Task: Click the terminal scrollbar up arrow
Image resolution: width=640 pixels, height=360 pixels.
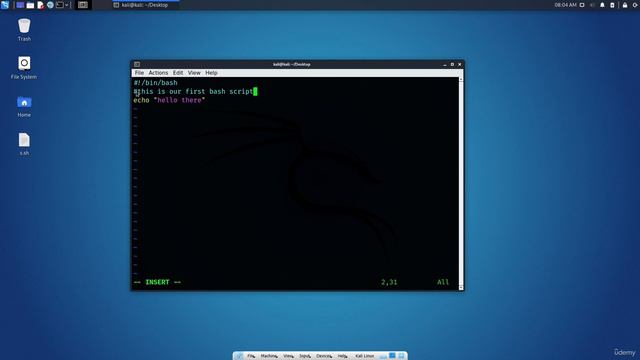Action: tap(461, 79)
